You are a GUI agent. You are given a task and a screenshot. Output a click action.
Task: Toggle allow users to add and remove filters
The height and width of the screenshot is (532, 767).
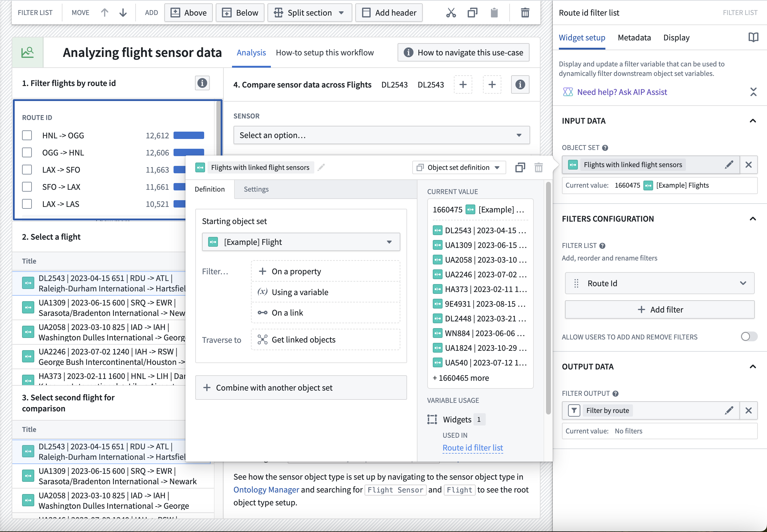(x=749, y=337)
